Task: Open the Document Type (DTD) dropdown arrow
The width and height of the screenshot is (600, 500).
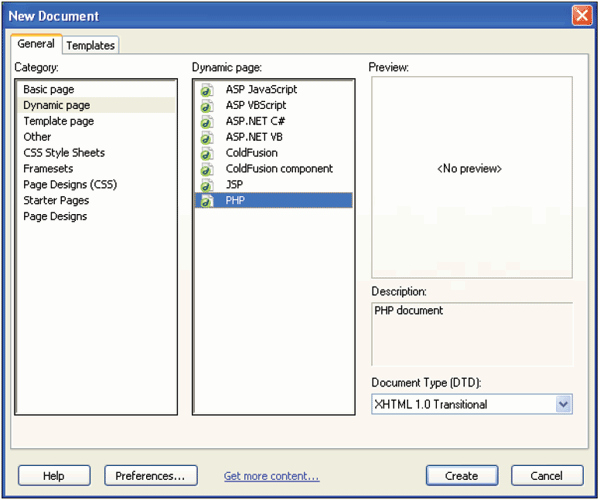Action: click(563, 404)
